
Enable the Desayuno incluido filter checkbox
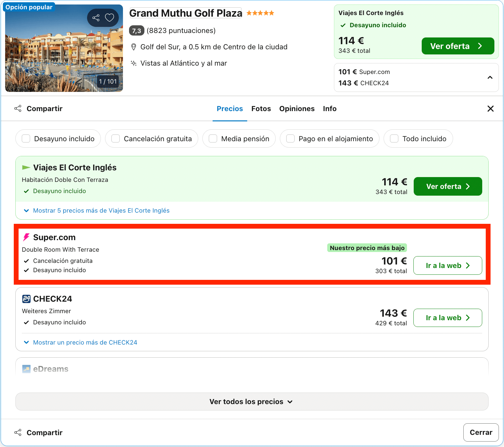point(26,139)
